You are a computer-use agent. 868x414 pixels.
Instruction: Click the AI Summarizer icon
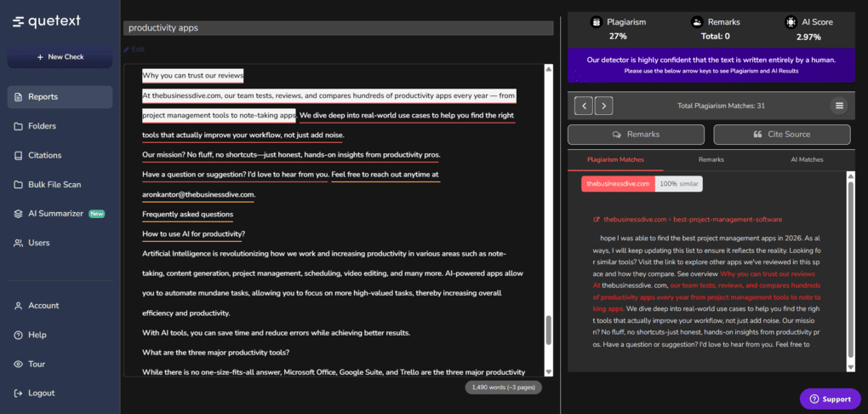click(x=18, y=214)
